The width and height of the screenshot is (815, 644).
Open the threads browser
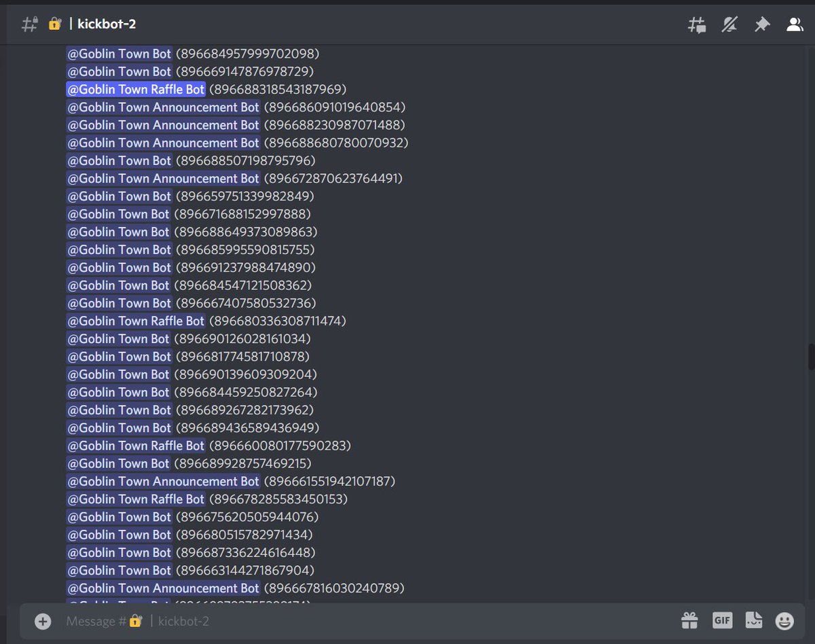click(x=697, y=24)
